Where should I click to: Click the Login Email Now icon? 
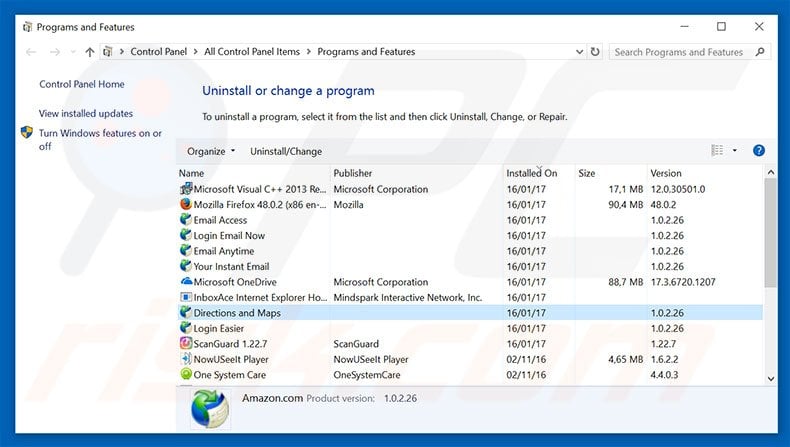[186, 235]
